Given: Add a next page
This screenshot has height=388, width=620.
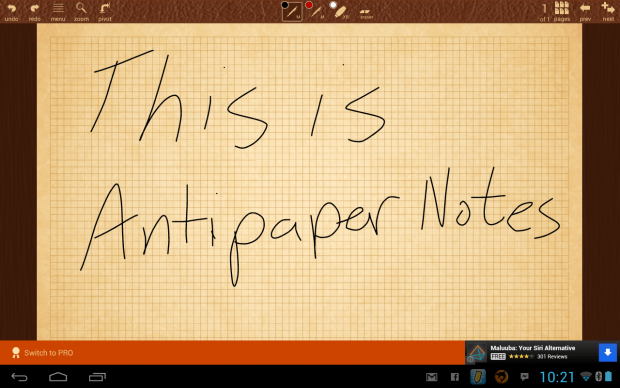Looking at the screenshot, I should (x=608, y=11).
